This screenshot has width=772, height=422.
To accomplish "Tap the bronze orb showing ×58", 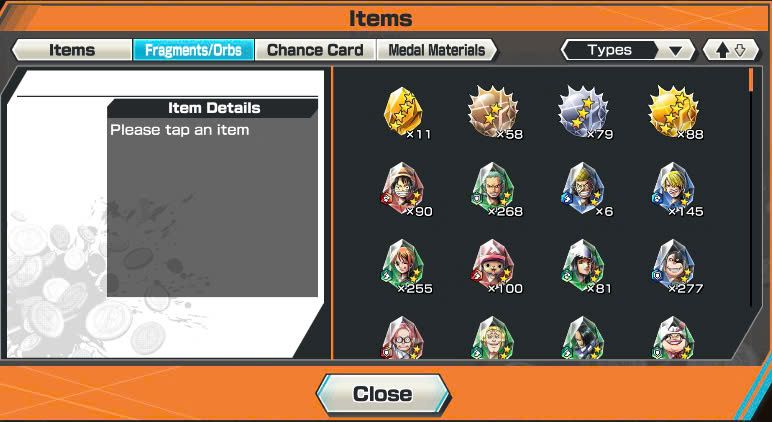I will [x=493, y=111].
